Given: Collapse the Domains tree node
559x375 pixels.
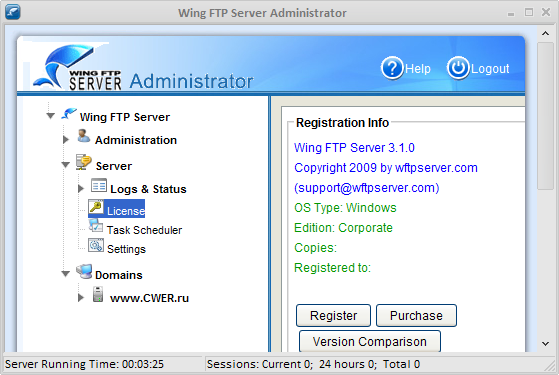Looking at the screenshot, I should click(x=66, y=274).
